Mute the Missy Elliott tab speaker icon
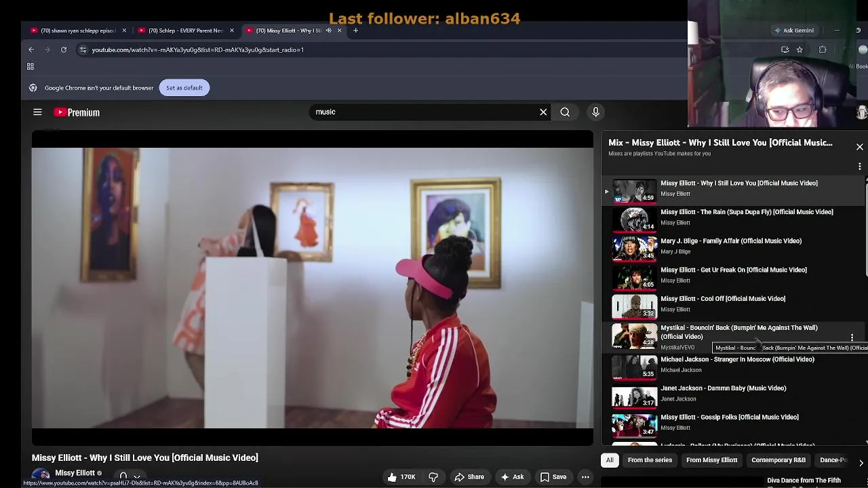The height and width of the screenshot is (488, 868). pyautogui.click(x=329, y=30)
